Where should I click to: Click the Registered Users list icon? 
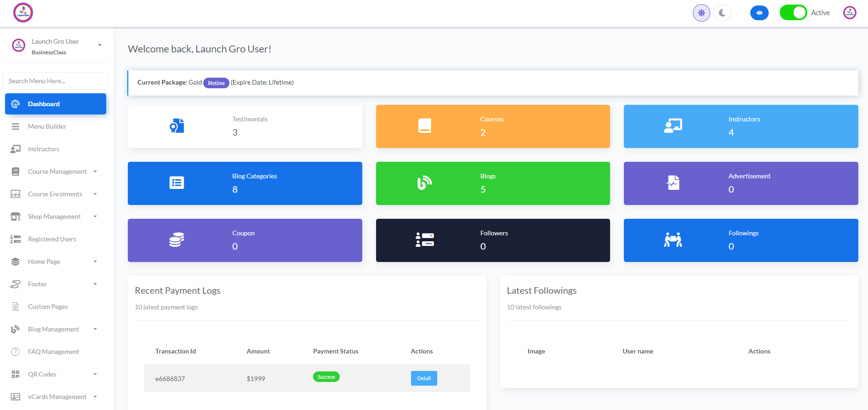coord(16,239)
